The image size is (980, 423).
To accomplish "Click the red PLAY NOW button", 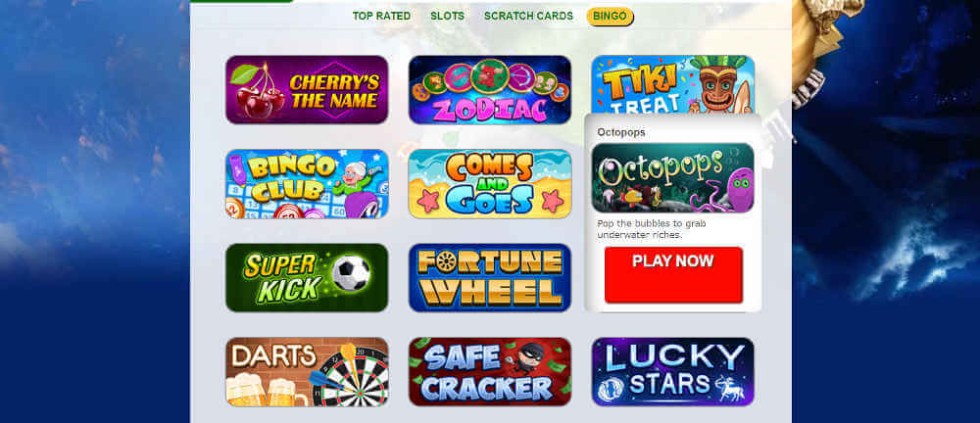I will click(673, 275).
